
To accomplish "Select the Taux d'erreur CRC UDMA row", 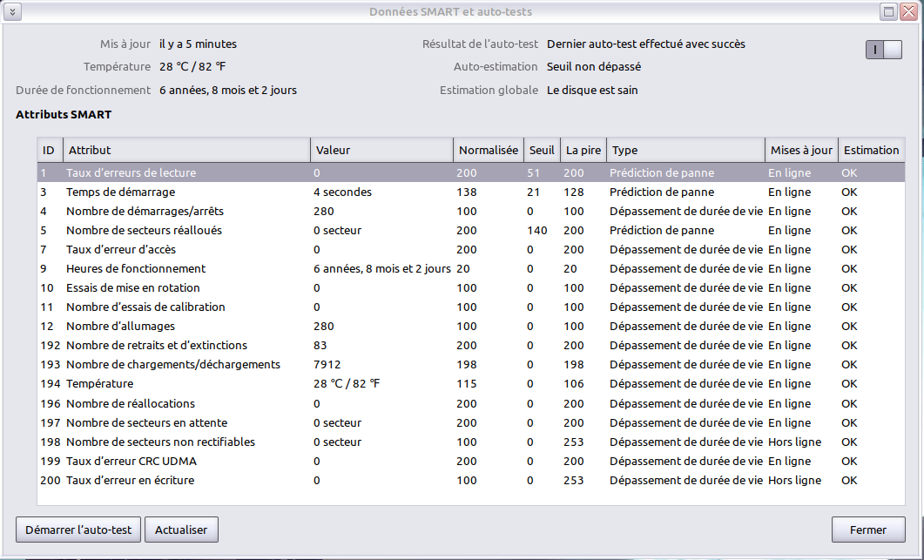I will point(471,461).
